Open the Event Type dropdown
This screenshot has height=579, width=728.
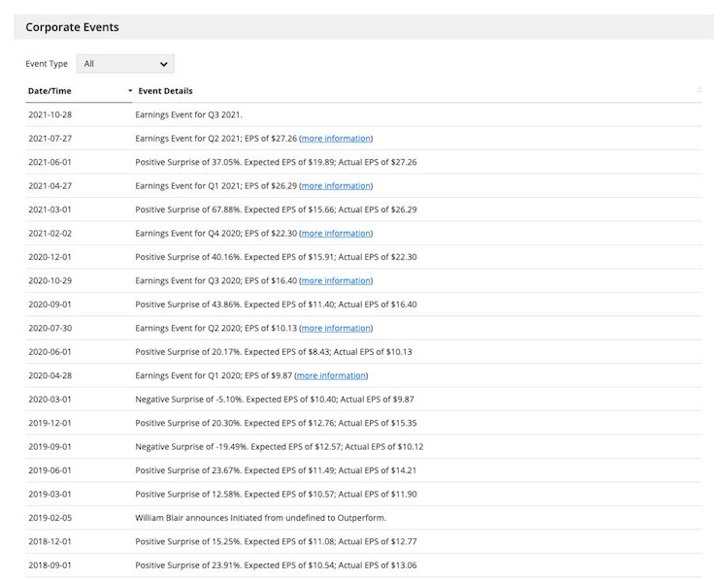(125, 64)
